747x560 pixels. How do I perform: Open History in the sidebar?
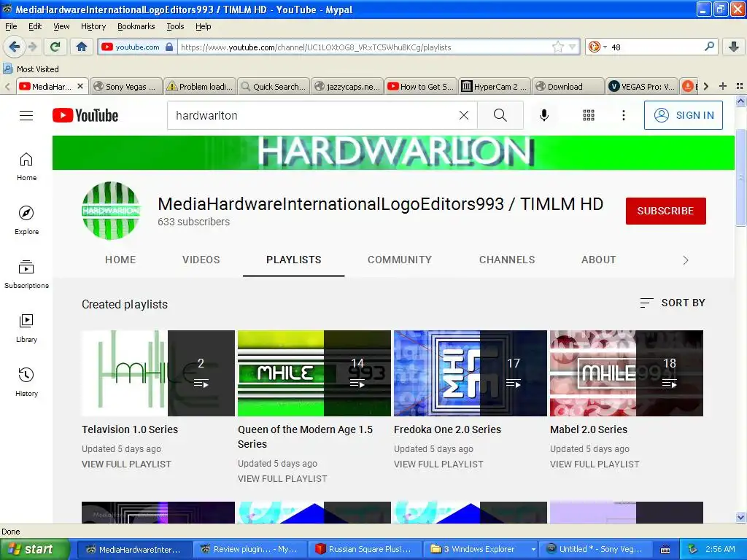26,382
